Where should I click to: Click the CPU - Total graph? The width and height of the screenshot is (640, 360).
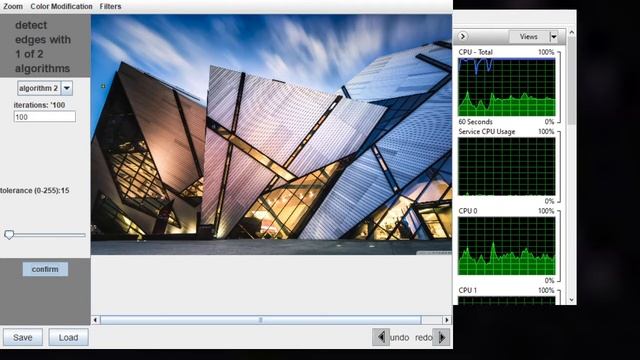507,87
